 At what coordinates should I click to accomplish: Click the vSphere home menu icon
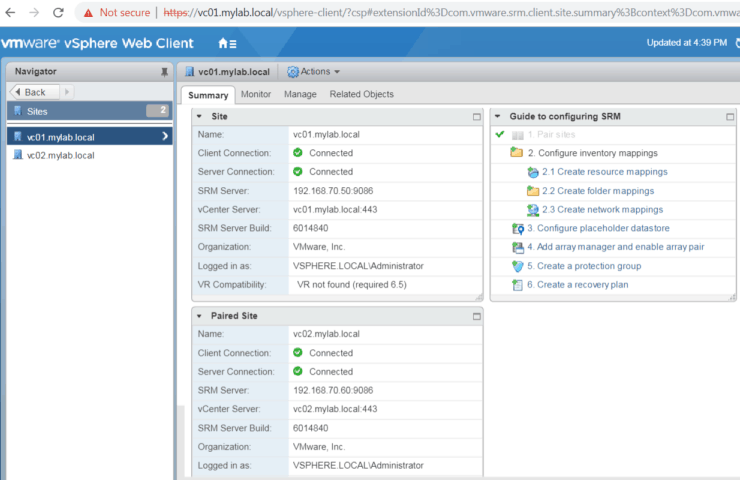point(226,44)
